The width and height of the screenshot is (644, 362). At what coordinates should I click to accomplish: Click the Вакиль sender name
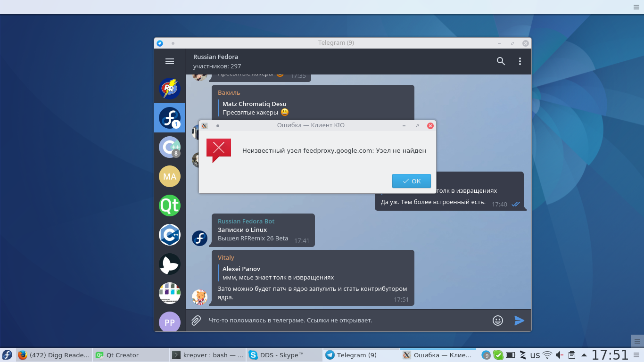point(229,92)
